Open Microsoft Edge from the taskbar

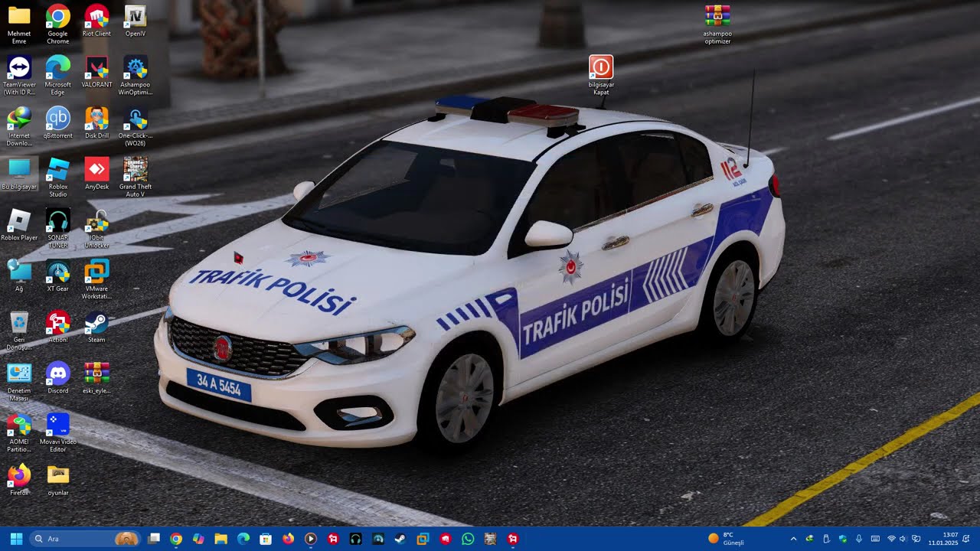tap(243, 539)
